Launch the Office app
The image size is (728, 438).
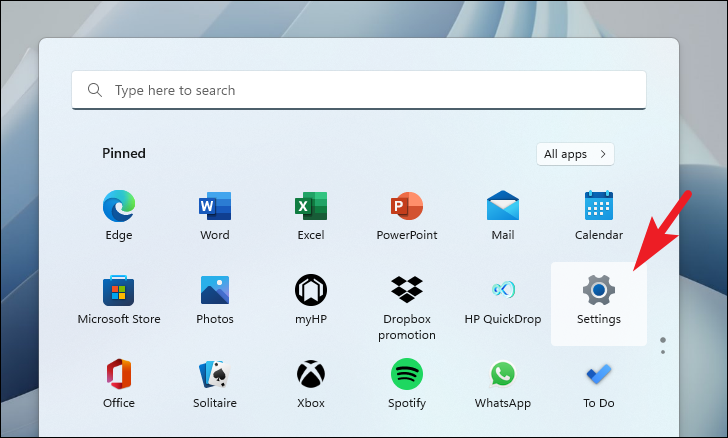(119, 383)
